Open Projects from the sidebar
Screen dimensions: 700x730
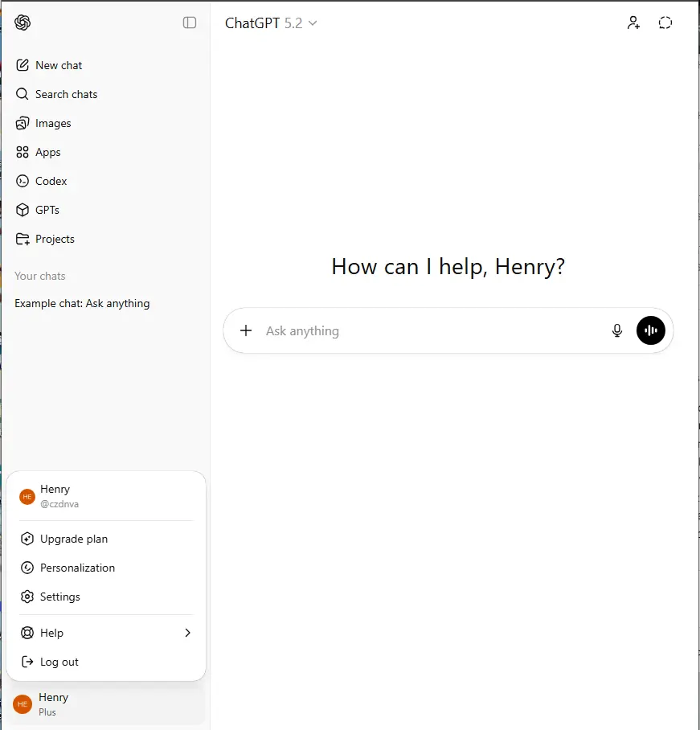coord(105,239)
